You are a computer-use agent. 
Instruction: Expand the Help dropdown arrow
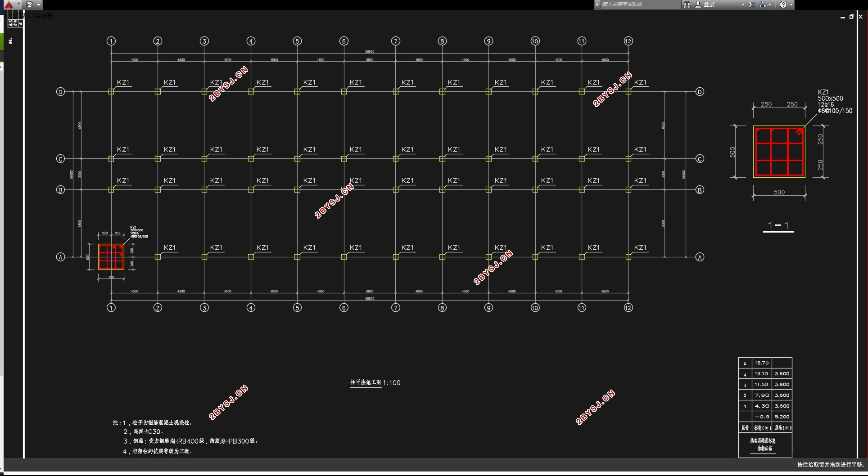[x=791, y=4]
